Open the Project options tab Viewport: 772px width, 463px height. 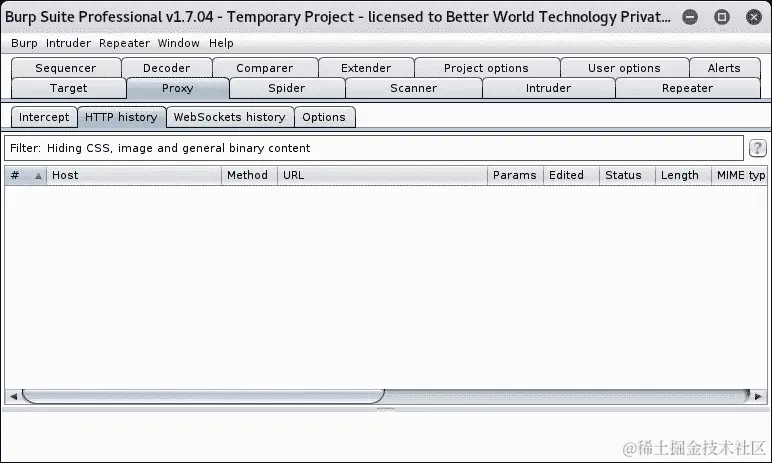pos(486,68)
